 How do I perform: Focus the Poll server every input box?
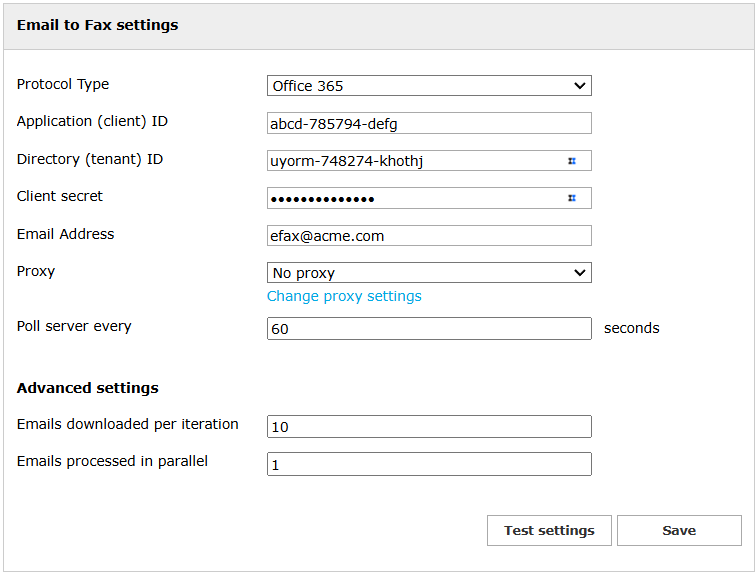pyautogui.click(x=429, y=329)
